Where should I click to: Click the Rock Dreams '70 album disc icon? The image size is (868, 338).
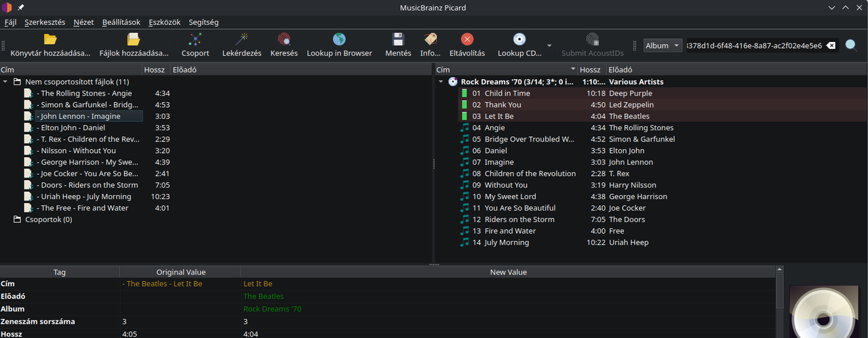(453, 81)
